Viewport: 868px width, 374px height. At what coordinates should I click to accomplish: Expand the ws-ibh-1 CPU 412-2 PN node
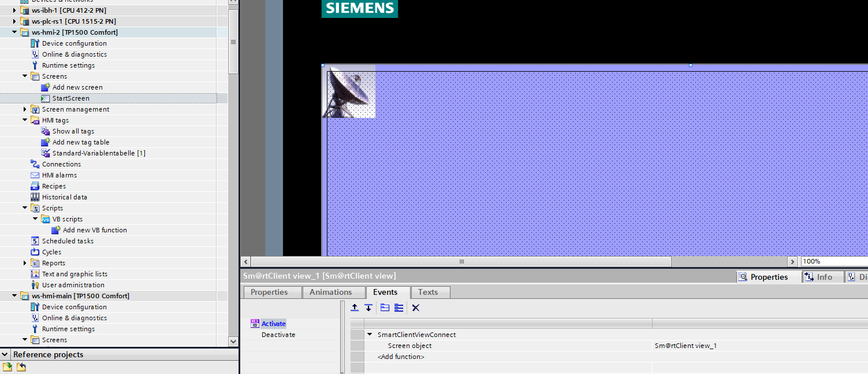[14, 10]
